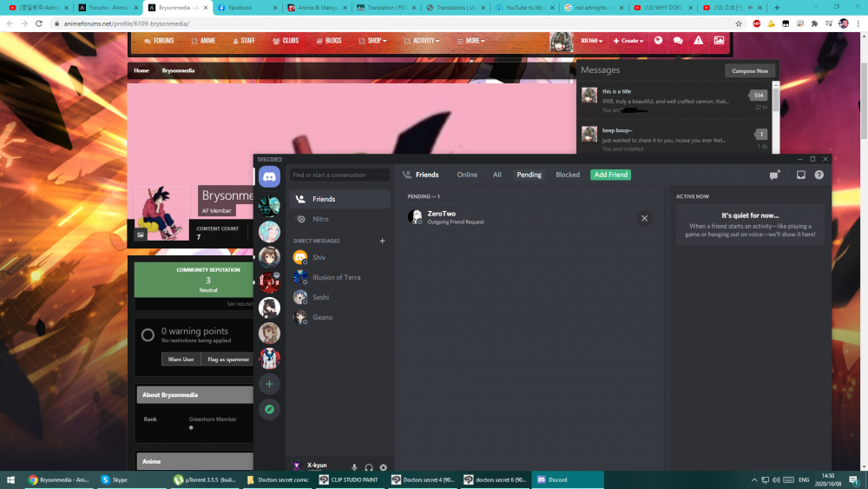The width and height of the screenshot is (868, 489).
Task: Expand the MORE dropdown menu
Action: 470,41
